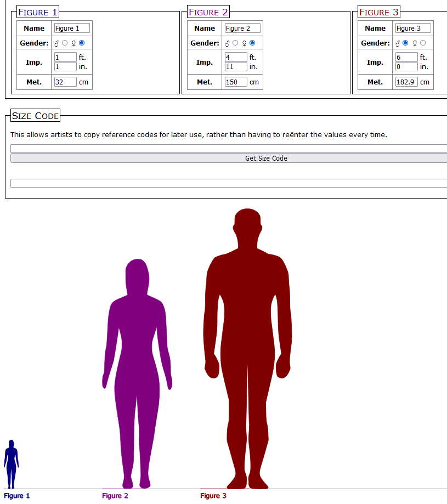The image size is (447, 504).
Task: Focus the Figure 2 name text box
Action: [x=242, y=28]
